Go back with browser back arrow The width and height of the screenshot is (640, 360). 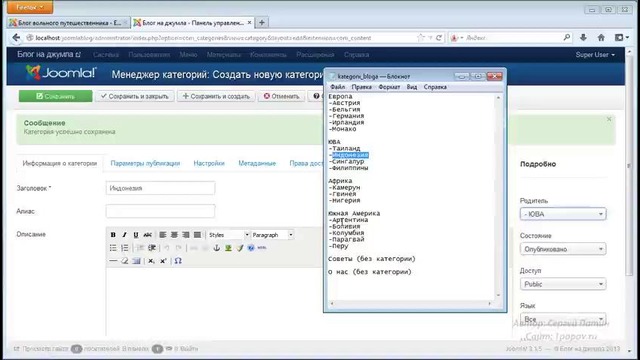[x=16, y=38]
